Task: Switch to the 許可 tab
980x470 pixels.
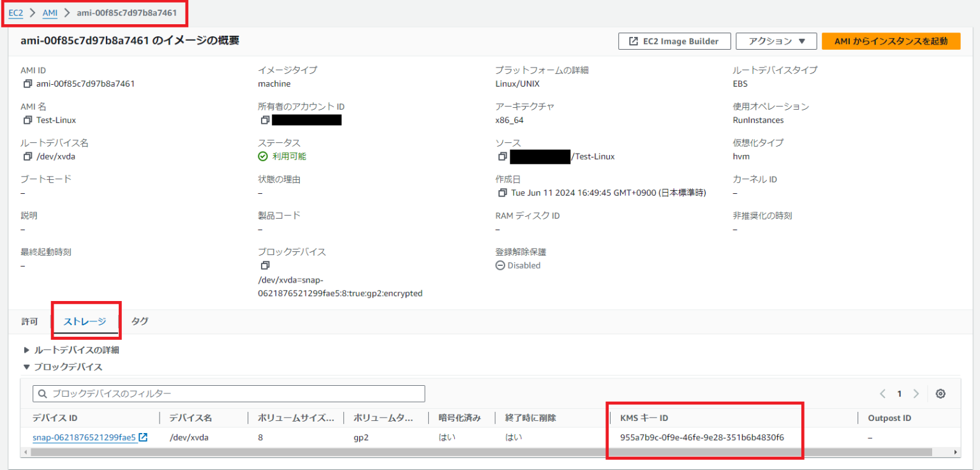Action: [29, 321]
